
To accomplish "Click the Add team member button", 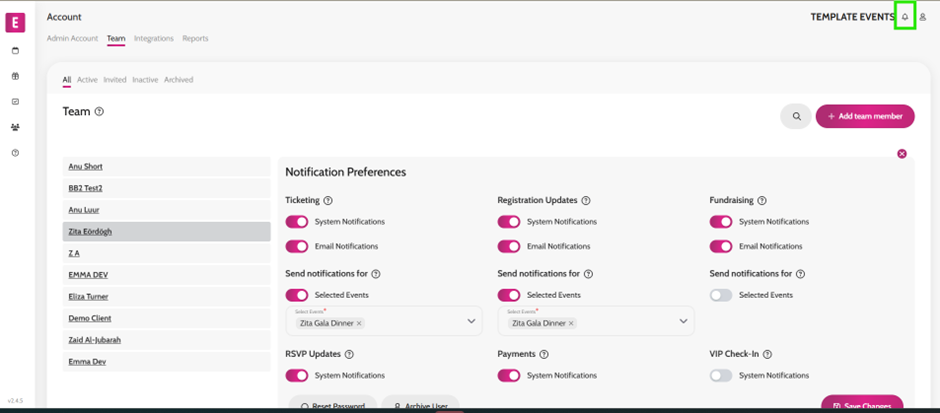I will pyautogui.click(x=865, y=116).
